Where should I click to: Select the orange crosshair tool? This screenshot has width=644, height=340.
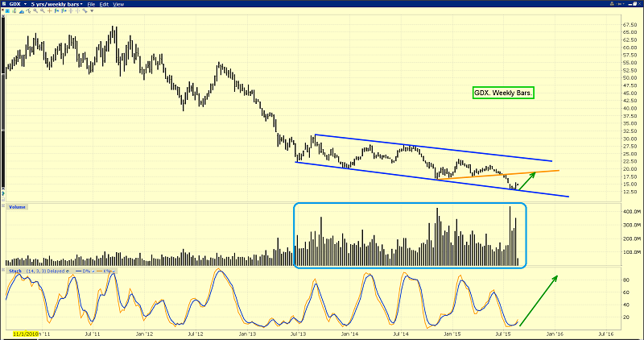(x=50, y=10)
